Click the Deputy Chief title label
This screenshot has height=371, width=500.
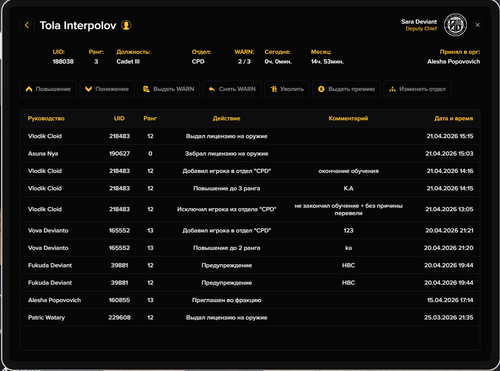pyautogui.click(x=421, y=29)
